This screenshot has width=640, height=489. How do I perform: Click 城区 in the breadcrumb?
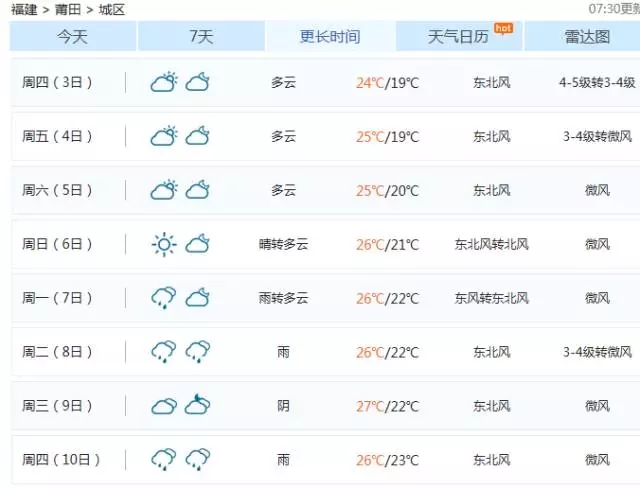[x=112, y=9]
